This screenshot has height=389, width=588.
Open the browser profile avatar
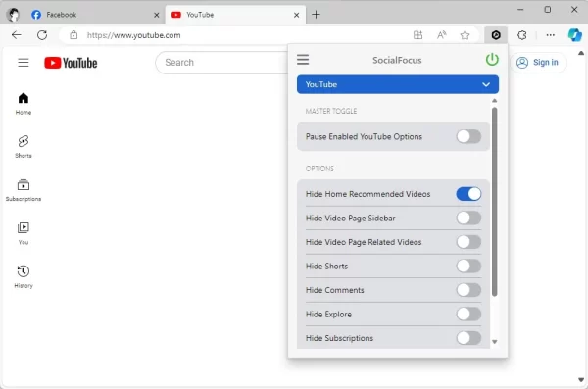[x=14, y=15]
